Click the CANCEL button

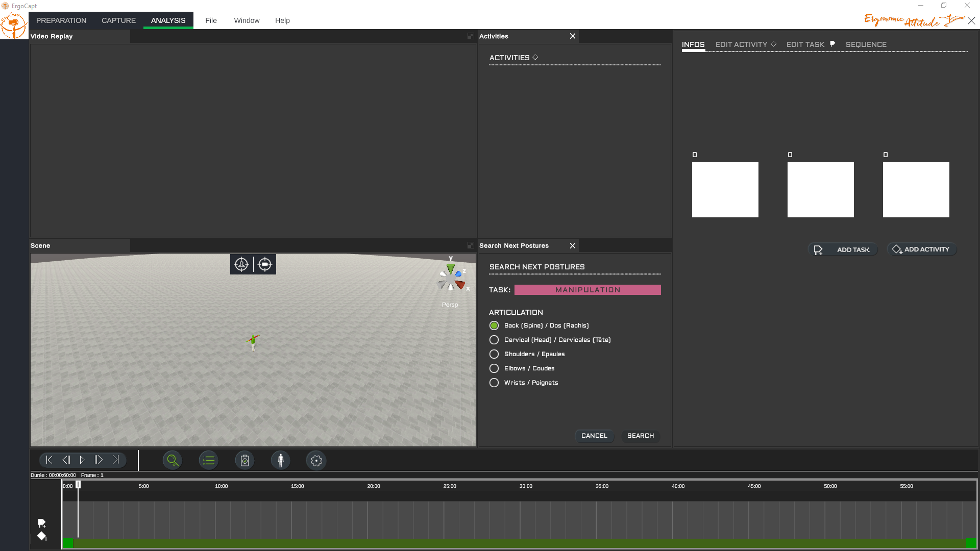pos(594,436)
